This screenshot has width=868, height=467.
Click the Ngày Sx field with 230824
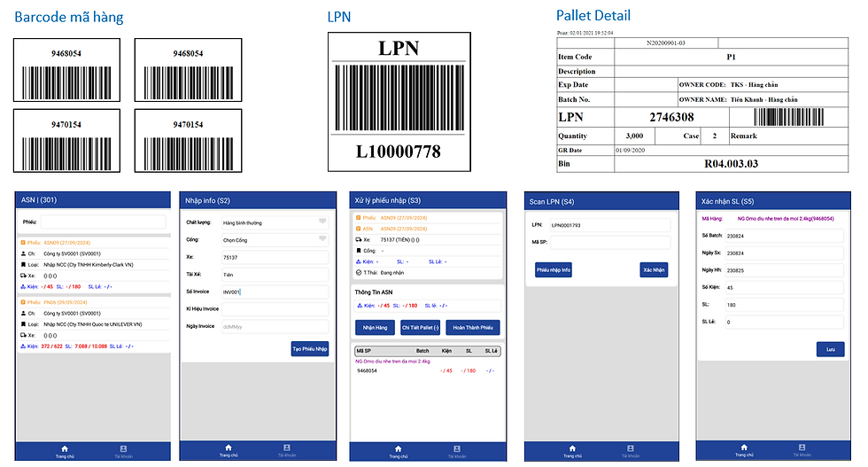click(x=785, y=253)
